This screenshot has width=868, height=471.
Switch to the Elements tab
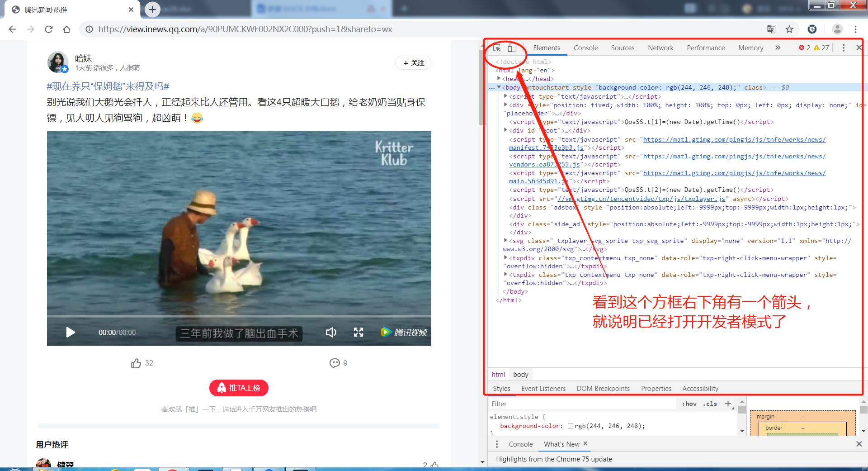click(547, 48)
